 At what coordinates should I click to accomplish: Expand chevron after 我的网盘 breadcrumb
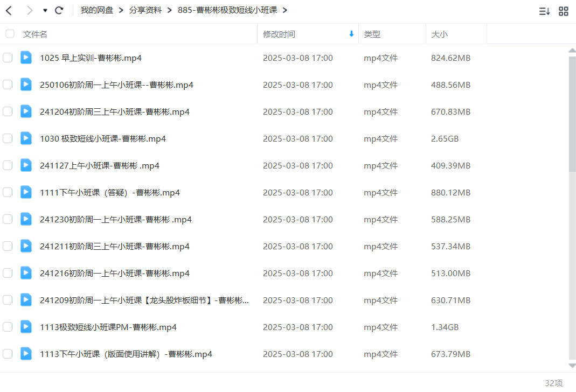click(x=121, y=10)
